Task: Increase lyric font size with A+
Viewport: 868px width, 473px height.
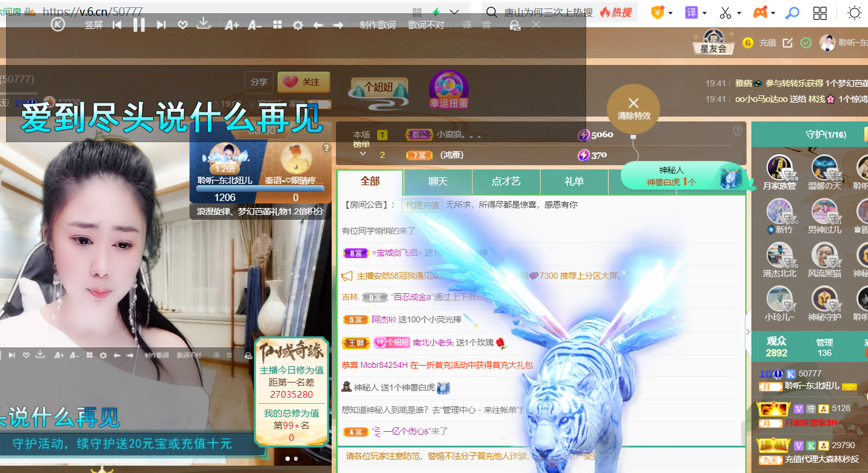Action: [x=231, y=25]
